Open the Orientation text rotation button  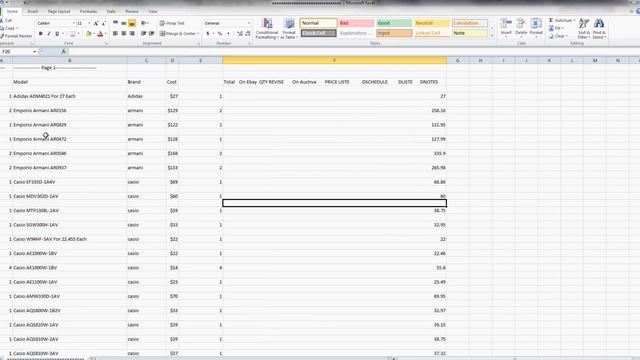click(x=144, y=23)
